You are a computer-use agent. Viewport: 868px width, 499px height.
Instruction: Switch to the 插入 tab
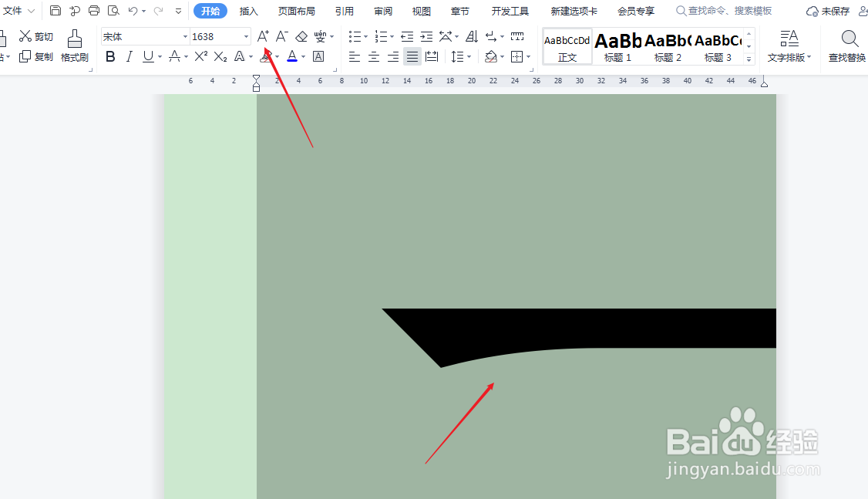[x=248, y=11]
